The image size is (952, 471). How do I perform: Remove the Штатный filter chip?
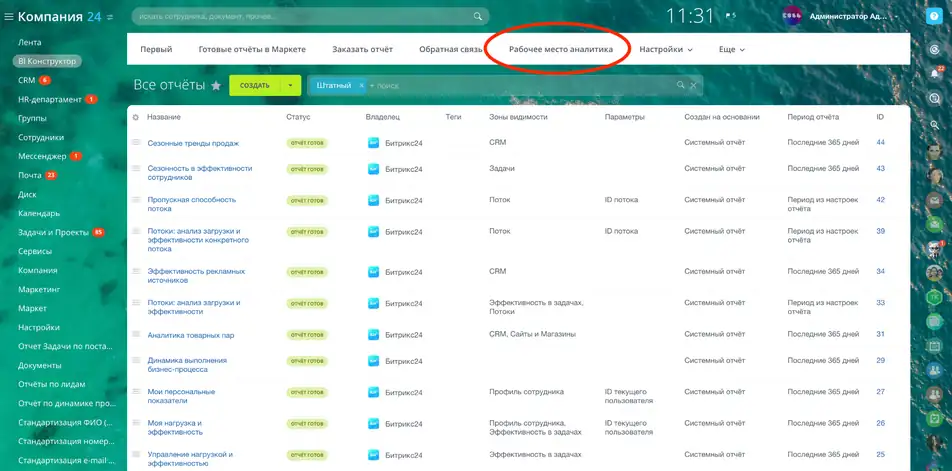point(361,86)
